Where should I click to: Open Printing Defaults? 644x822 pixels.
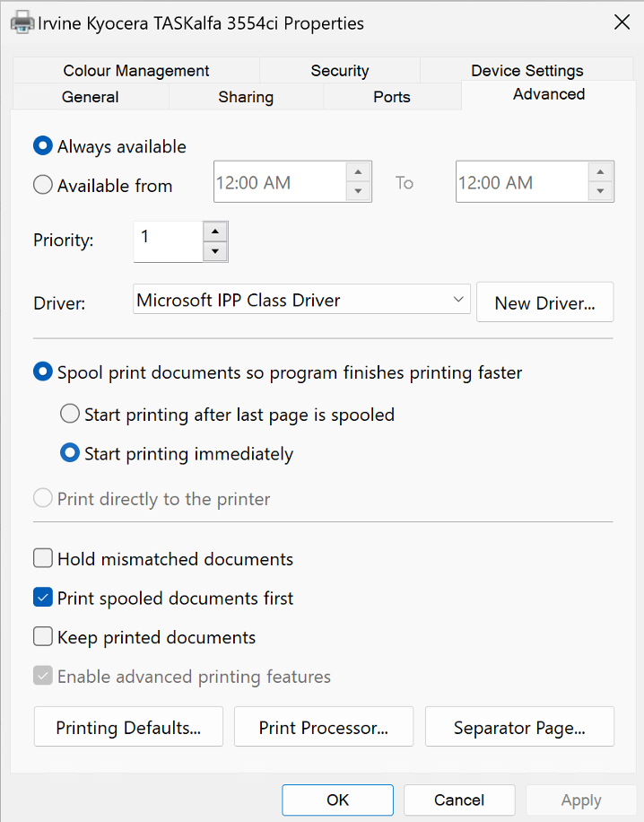[128, 727]
